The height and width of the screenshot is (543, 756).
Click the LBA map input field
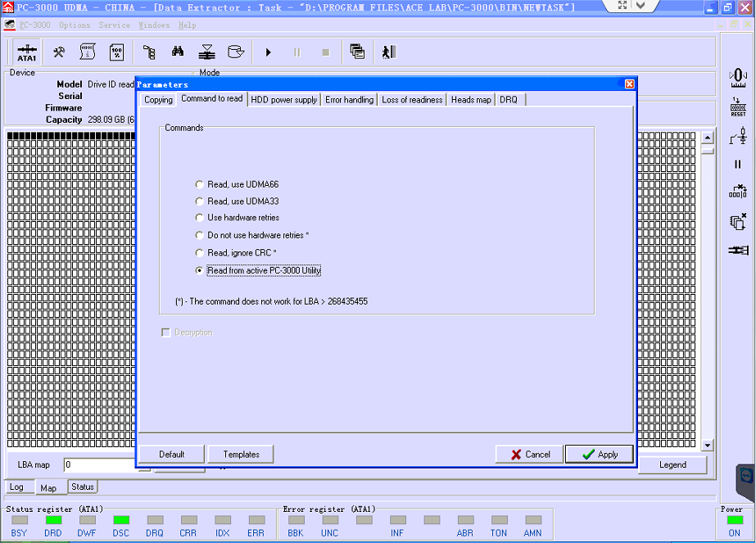pos(100,465)
